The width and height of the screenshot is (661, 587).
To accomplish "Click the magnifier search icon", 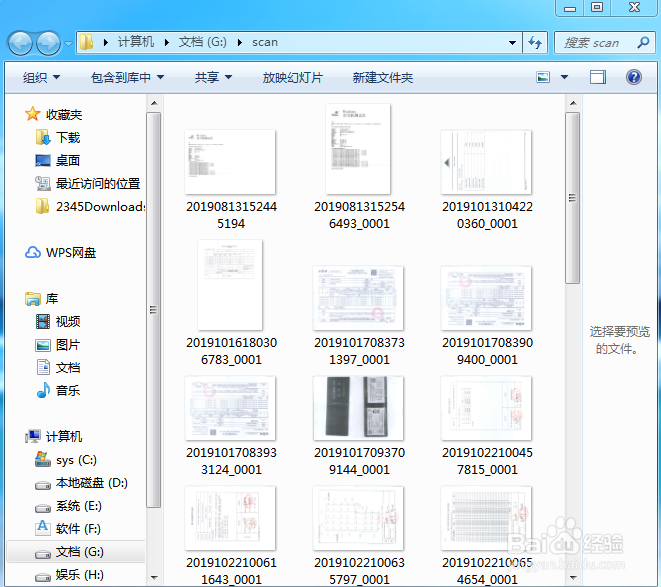I will (x=643, y=43).
